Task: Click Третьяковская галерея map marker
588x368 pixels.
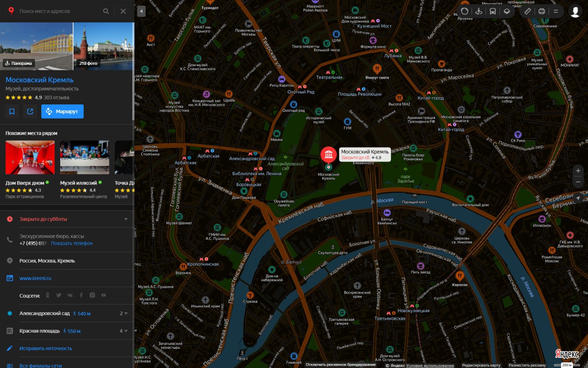Action: [342, 313]
